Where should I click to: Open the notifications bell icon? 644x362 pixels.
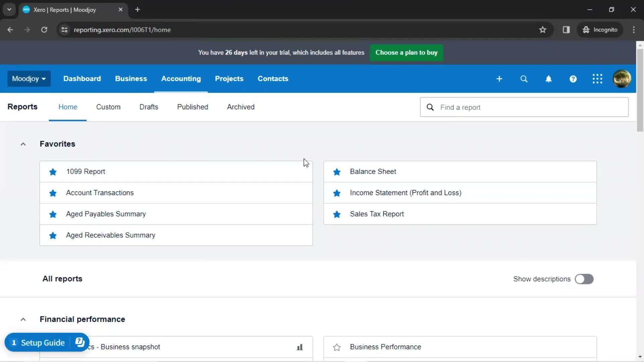tap(548, 79)
